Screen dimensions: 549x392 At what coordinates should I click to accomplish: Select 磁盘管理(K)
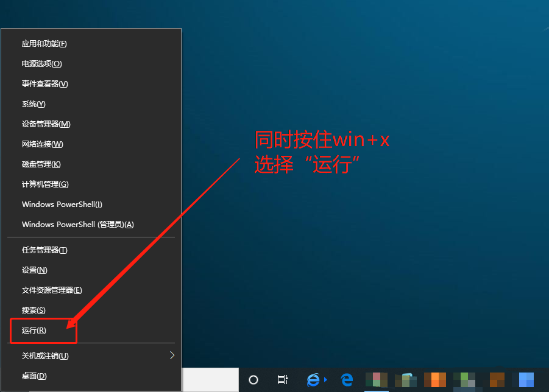click(91, 164)
